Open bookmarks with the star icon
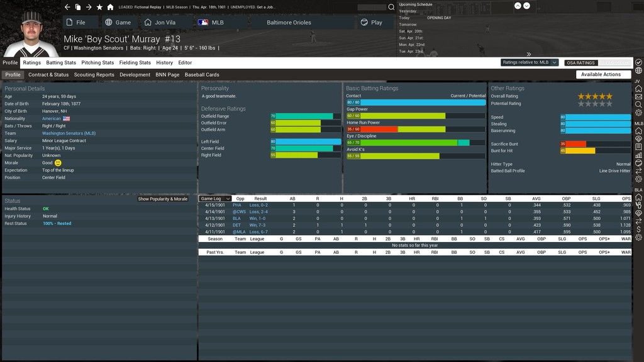 [99, 7]
